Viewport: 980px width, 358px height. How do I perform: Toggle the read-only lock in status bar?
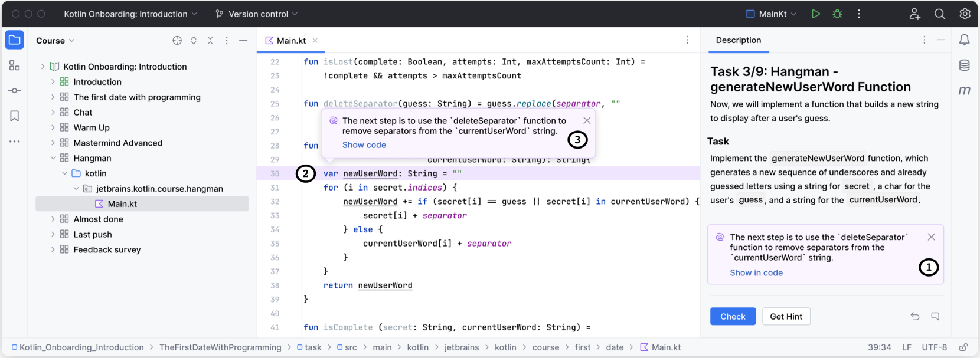pos(963,347)
